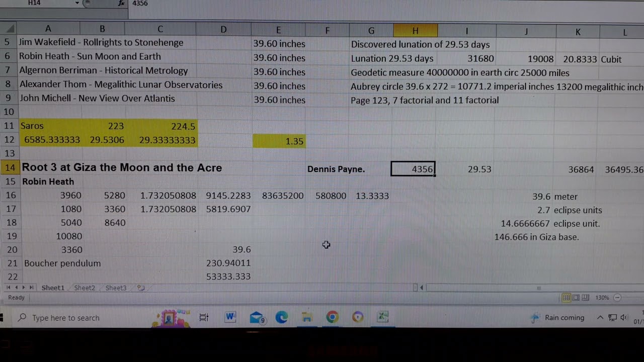This screenshot has height=362, width=644.
Task: Switch to Page Layout view icon
Action: tap(576, 298)
